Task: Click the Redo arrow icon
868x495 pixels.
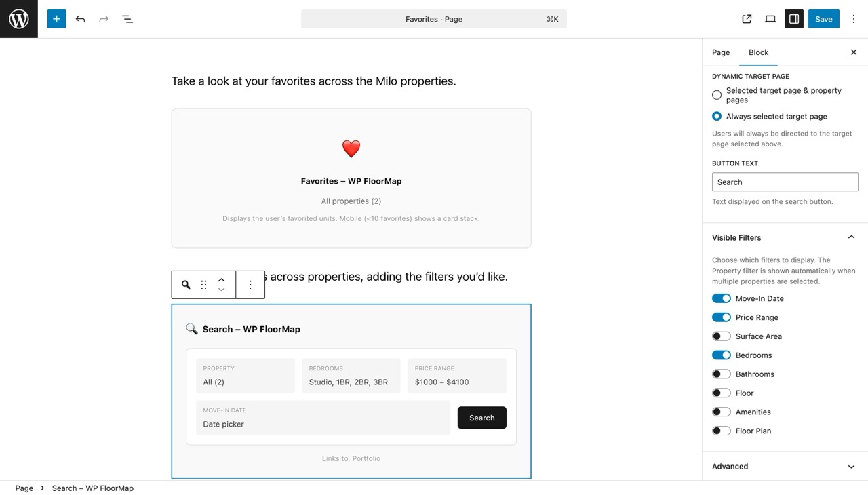Action: [103, 18]
